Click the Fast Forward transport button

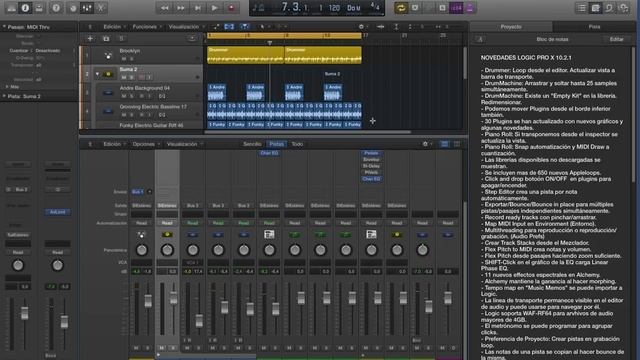tap(181, 8)
